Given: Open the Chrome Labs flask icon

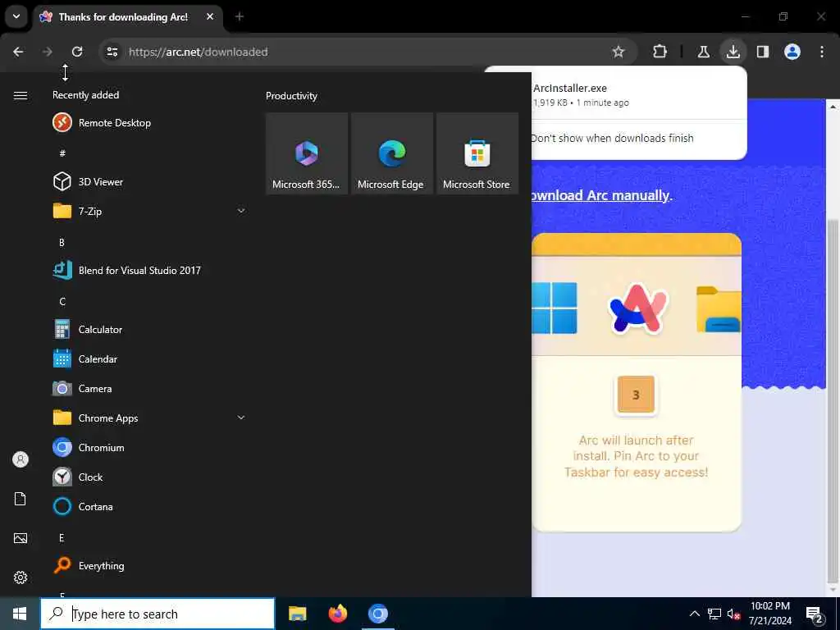Looking at the screenshot, I should pyautogui.click(x=703, y=52).
